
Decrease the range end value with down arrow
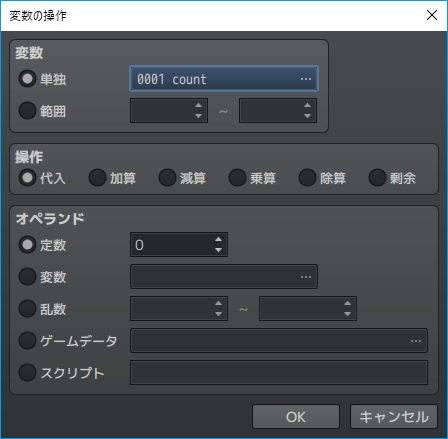coord(307,116)
